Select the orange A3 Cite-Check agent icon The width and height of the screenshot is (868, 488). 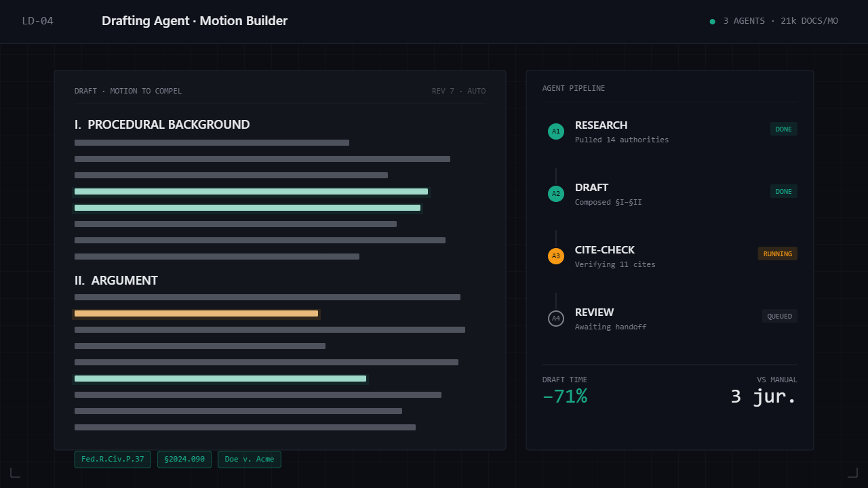pyautogui.click(x=556, y=256)
